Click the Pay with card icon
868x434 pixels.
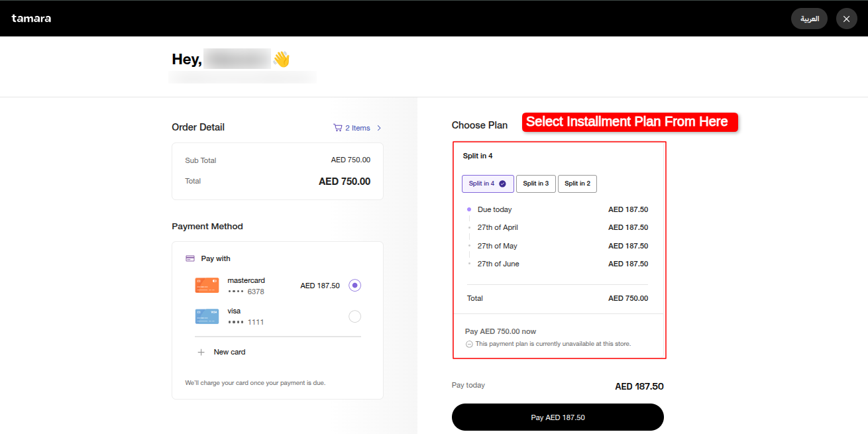[190, 258]
